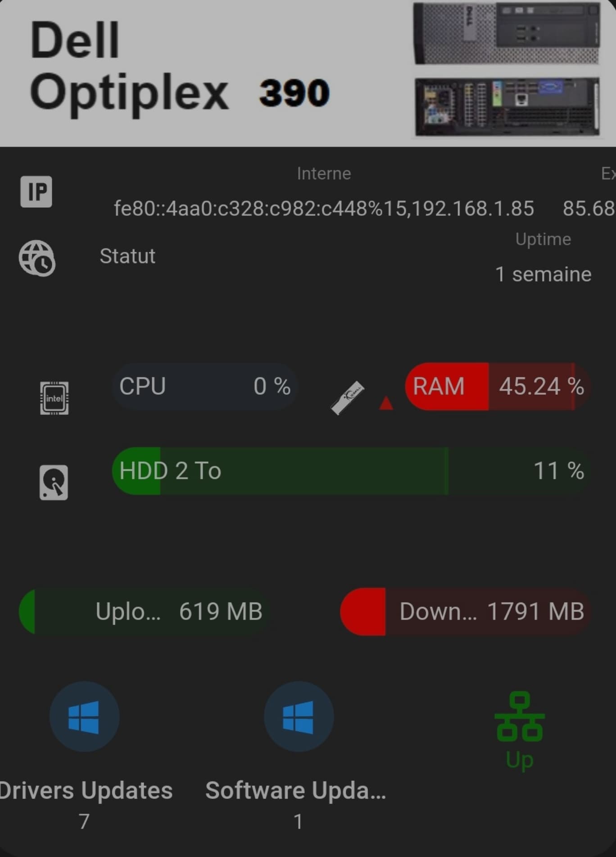Click the CPU 0 % usage bar

click(x=204, y=387)
